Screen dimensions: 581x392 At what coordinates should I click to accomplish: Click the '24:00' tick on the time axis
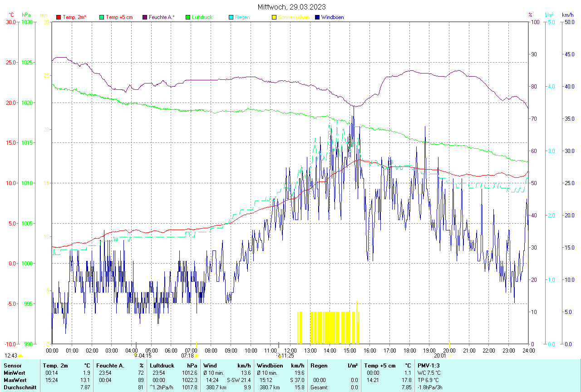point(528,350)
